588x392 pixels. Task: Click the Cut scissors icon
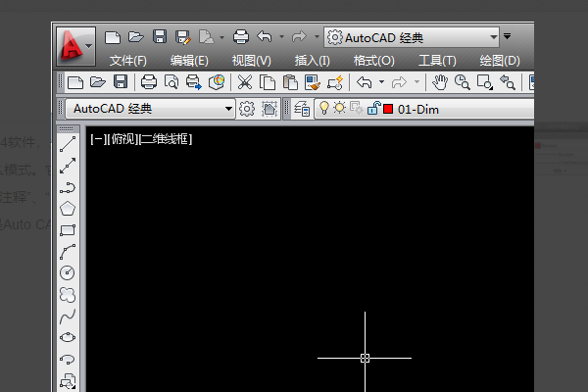coord(245,82)
